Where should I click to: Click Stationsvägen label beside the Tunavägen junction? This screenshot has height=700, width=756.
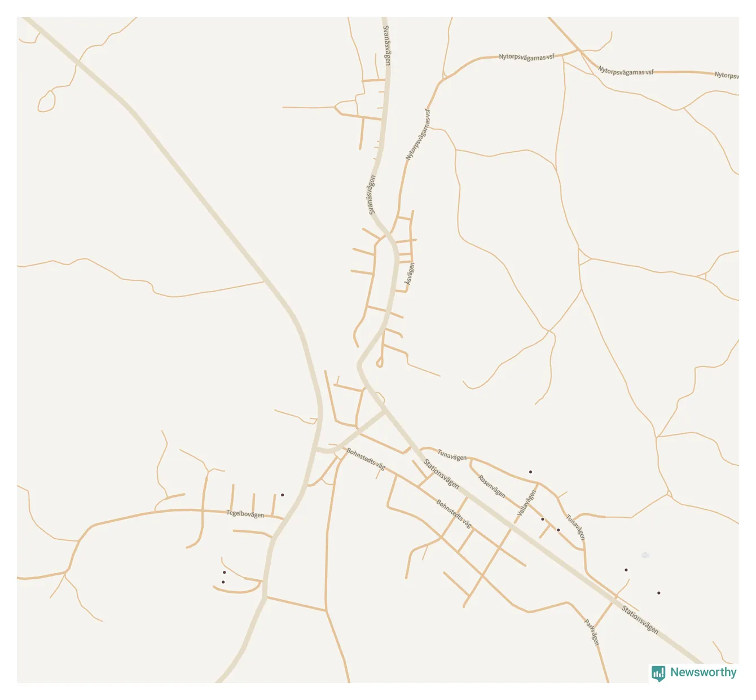[441, 474]
